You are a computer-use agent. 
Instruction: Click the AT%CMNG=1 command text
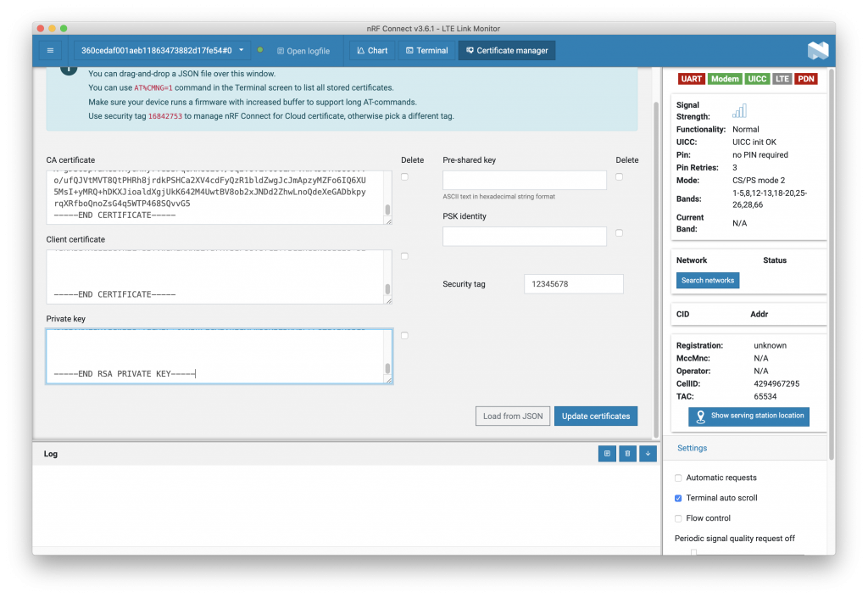(153, 88)
